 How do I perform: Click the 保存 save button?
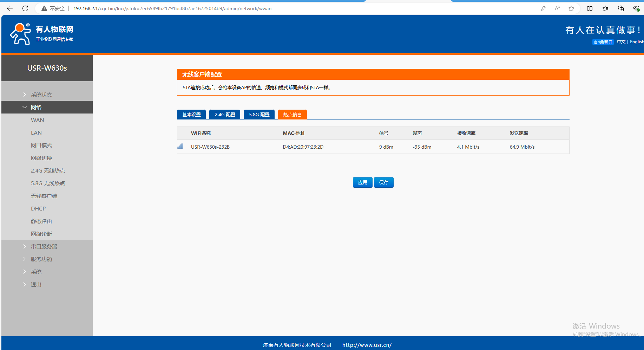click(x=383, y=182)
